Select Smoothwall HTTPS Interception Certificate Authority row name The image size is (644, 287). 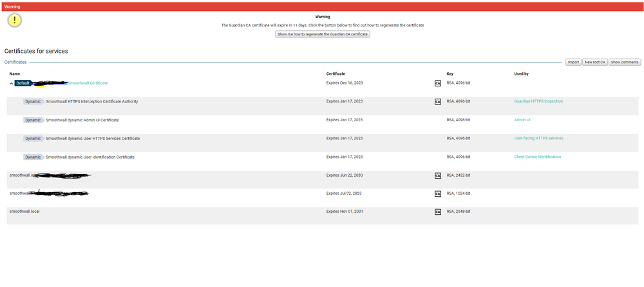(x=92, y=101)
